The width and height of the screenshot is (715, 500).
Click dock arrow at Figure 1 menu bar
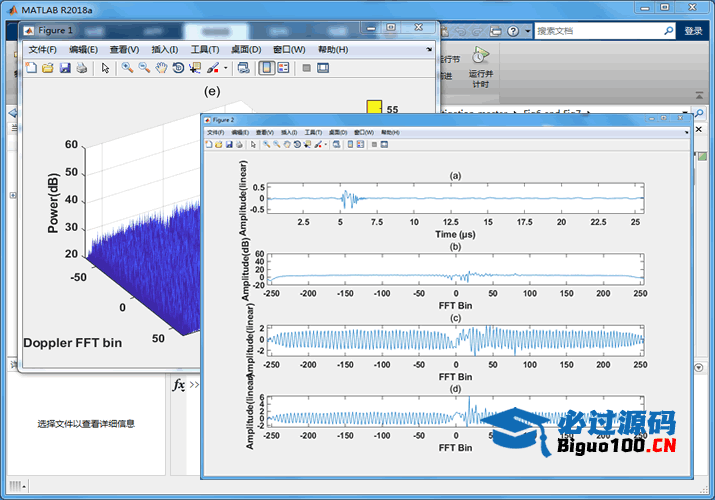pyautogui.click(x=429, y=49)
